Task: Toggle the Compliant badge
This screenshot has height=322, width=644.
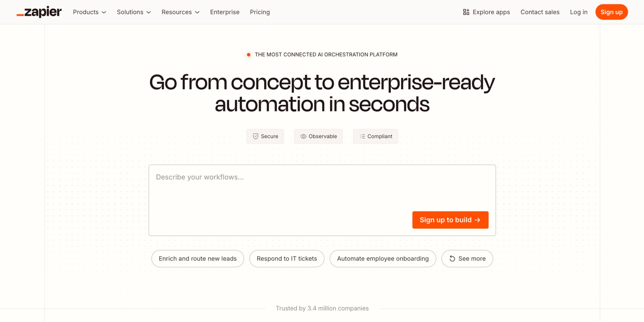Action: coord(375,136)
